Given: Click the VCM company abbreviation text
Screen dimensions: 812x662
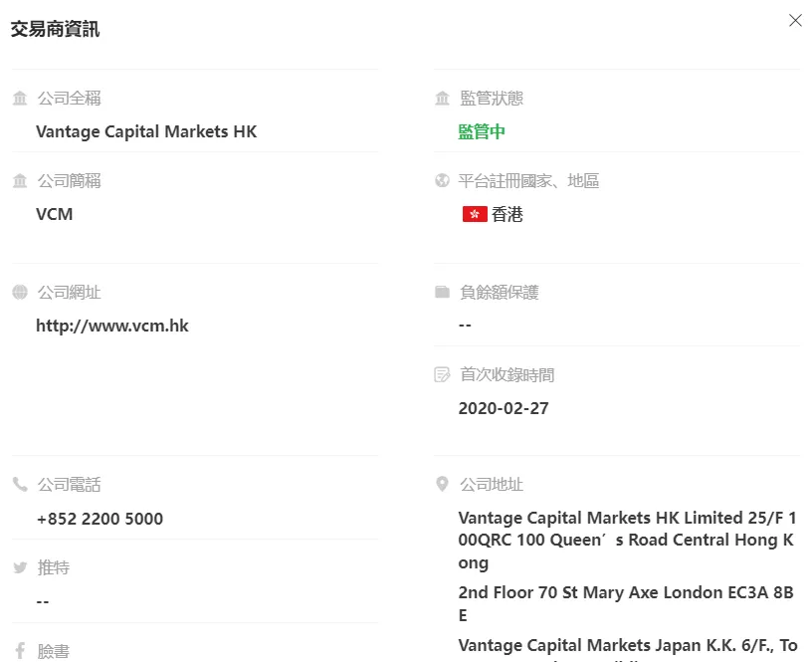Looking at the screenshot, I should pyautogui.click(x=55, y=214).
